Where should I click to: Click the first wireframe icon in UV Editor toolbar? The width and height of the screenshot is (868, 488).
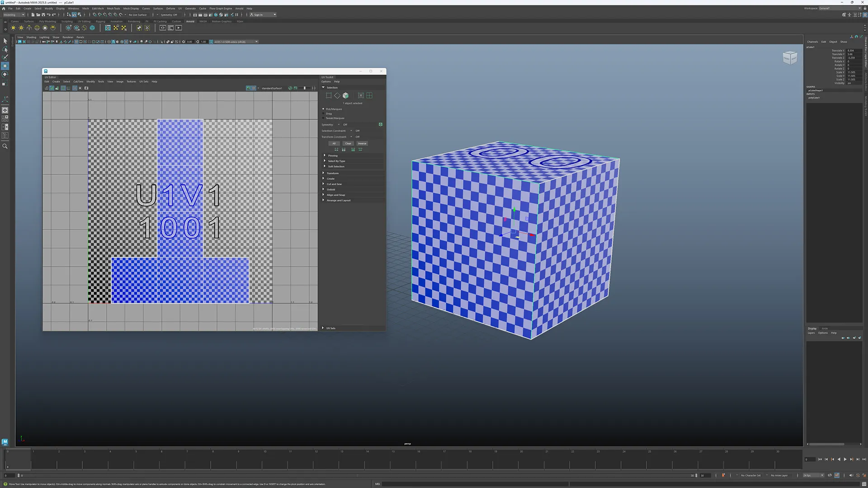46,88
